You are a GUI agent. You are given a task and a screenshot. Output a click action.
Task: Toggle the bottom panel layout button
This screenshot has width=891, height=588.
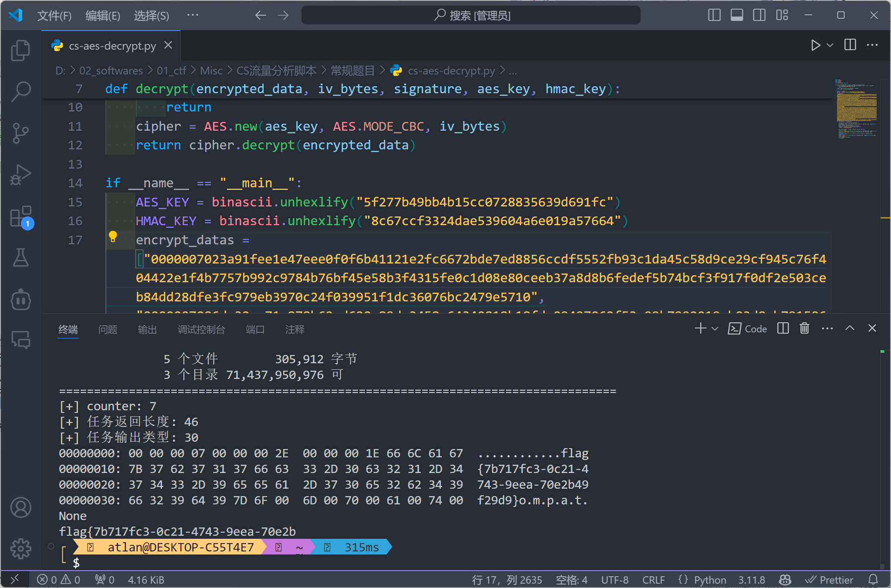coord(737,15)
